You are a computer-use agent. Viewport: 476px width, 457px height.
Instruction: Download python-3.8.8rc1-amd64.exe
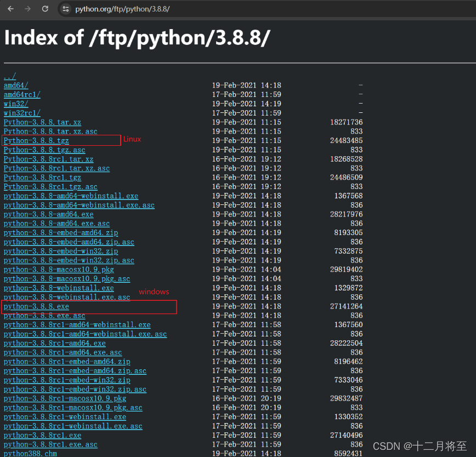(x=55, y=343)
